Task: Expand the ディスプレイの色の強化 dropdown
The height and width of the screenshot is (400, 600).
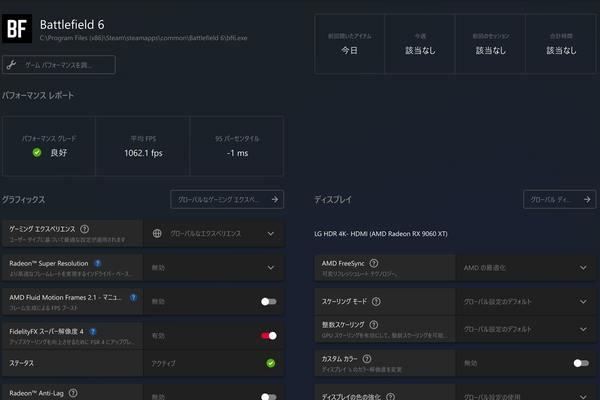Action: tap(526, 394)
